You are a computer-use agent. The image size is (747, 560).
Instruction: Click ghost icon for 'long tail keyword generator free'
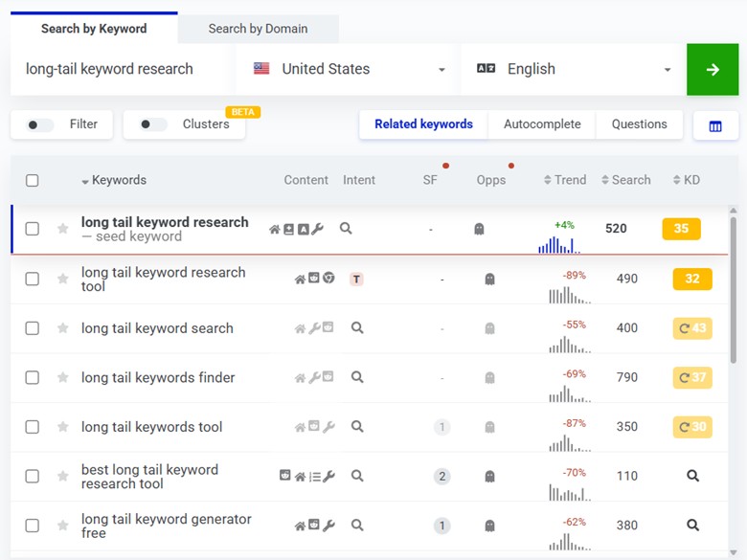[489, 526]
